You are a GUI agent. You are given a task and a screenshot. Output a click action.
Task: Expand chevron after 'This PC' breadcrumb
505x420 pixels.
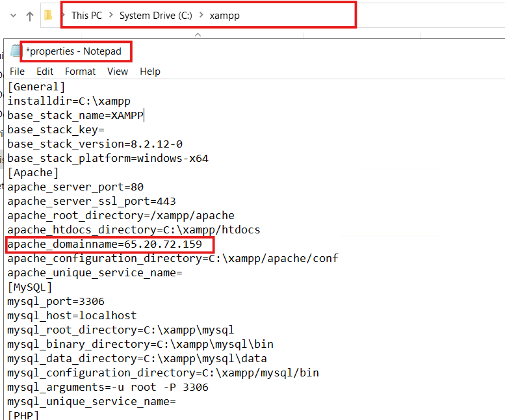click(110, 15)
